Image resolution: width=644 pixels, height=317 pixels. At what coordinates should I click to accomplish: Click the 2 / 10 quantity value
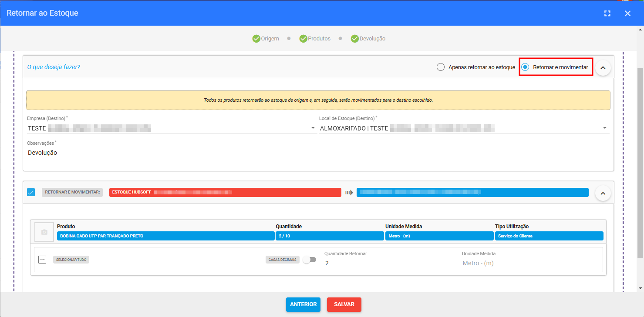(x=330, y=236)
